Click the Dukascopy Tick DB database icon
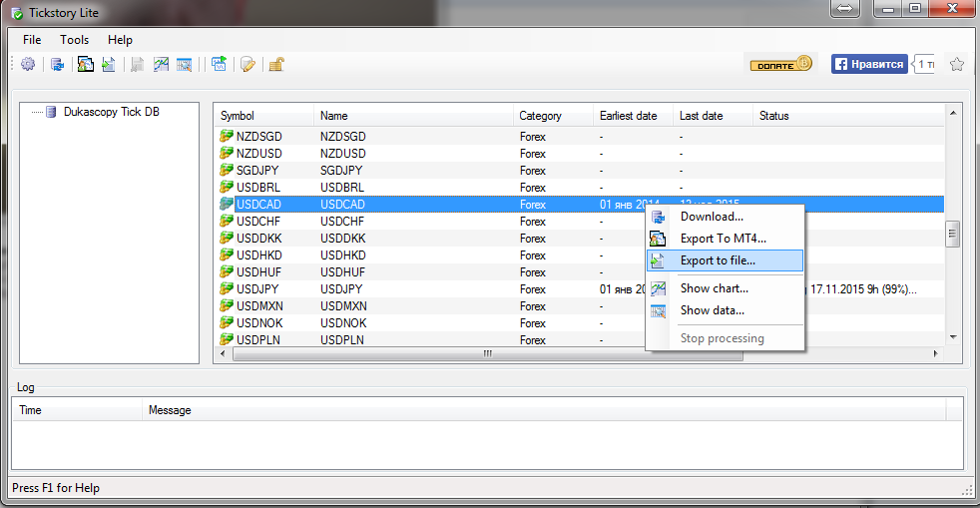The height and width of the screenshot is (508, 980). click(51, 112)
